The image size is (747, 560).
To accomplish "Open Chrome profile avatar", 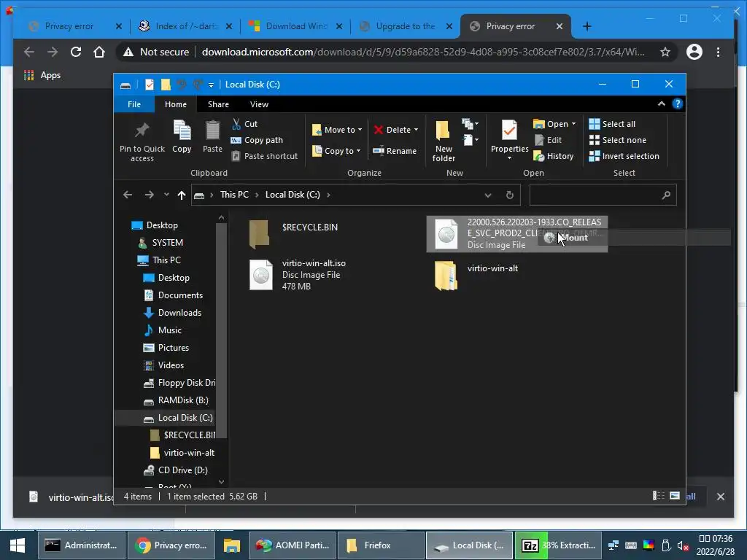I will [x=694, y=52].
